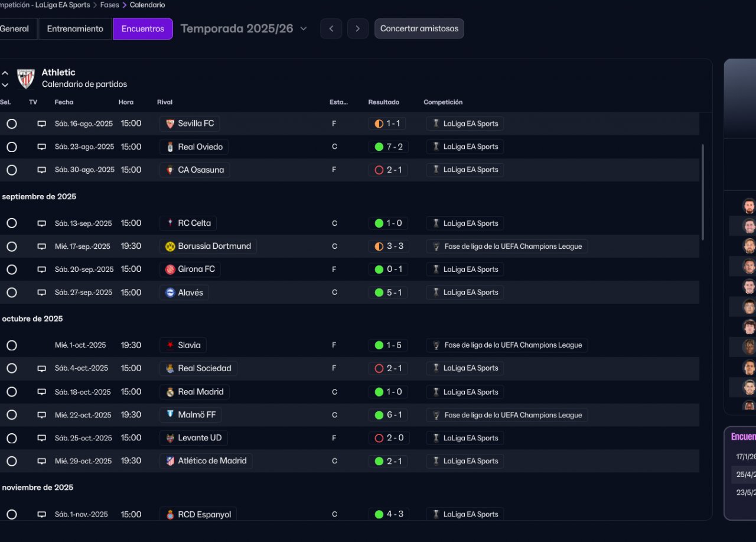Go to the next season with right arrow
The width and height of the screenshot is (756, 542).
click(x=358, y=28)
